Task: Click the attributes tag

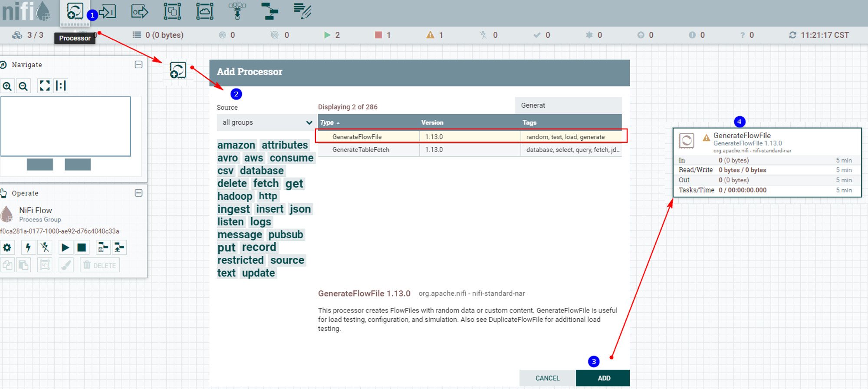Action: click(285, 145)
